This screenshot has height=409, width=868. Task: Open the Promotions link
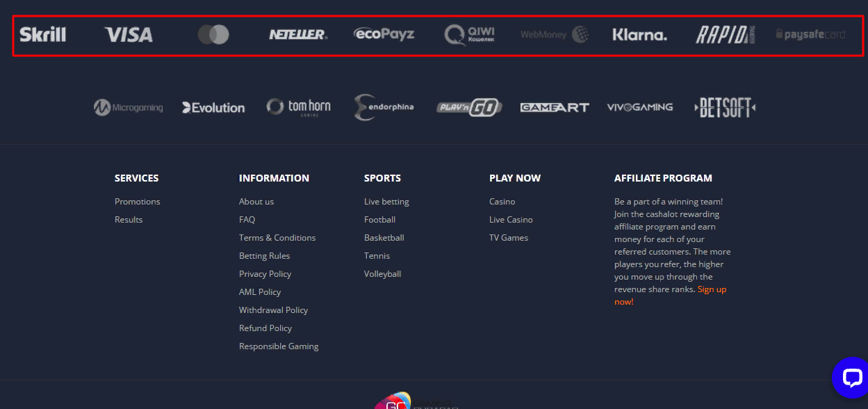coord(138,202)
